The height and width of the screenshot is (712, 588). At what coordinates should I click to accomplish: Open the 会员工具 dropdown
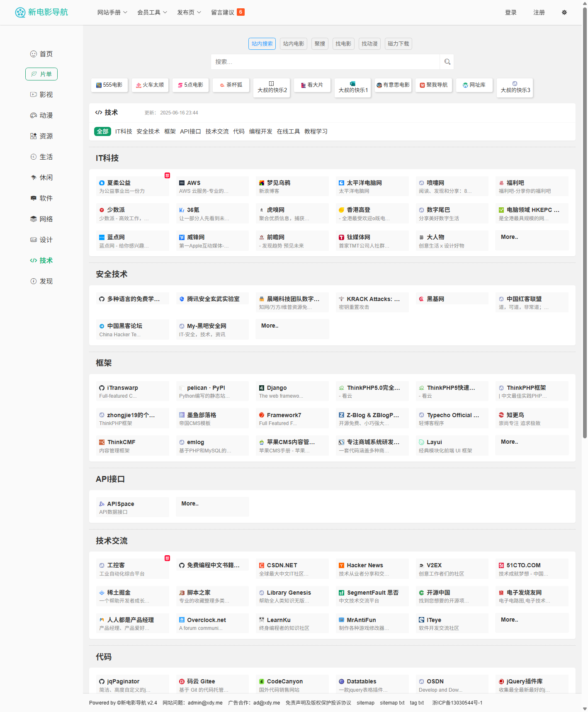coord(152,12)
